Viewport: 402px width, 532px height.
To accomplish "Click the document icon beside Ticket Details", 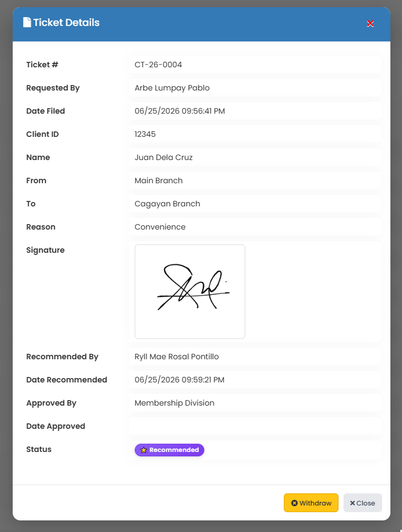I will (x=27, y=23).
